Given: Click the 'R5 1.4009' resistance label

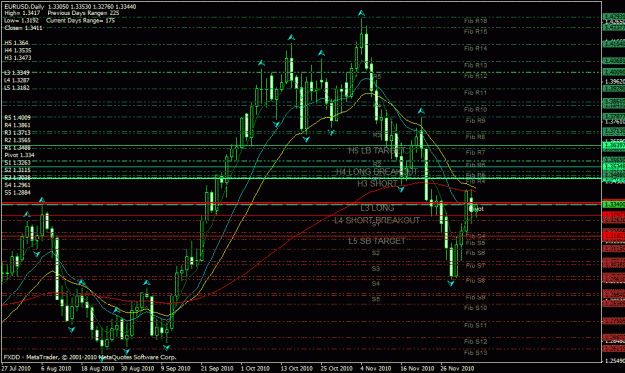Looking at the screenshot, I should tap(18, 118).
